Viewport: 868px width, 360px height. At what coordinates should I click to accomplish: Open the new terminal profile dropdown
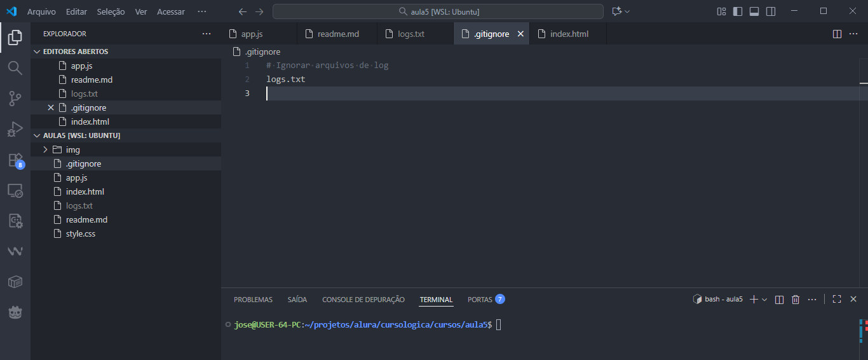[764, 300]
